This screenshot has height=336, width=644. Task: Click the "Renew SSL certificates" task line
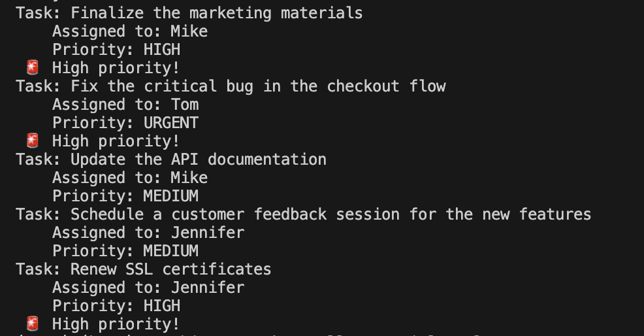[x=144, y=269]
